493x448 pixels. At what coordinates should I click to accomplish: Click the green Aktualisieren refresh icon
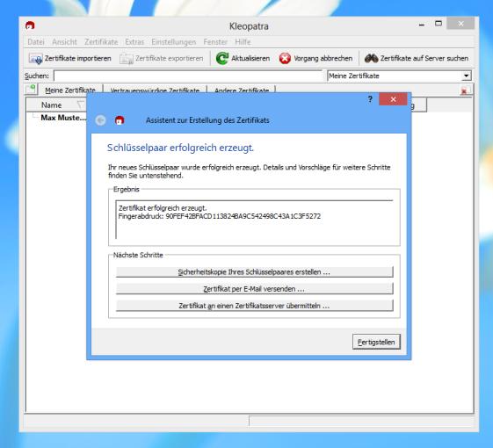pyautogui.click(x=222, y=59)
